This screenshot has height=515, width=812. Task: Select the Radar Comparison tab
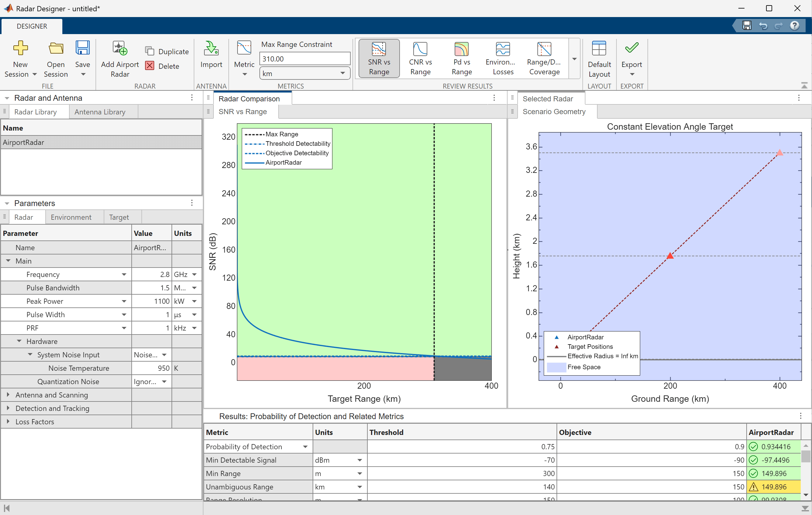(249, 99)
